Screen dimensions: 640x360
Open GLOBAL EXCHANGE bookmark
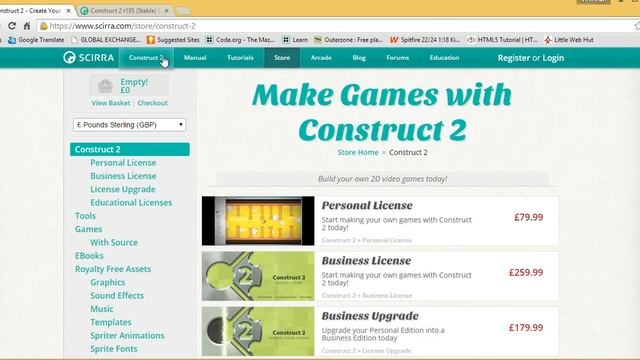pyautogui.click(x=106, y=40)
